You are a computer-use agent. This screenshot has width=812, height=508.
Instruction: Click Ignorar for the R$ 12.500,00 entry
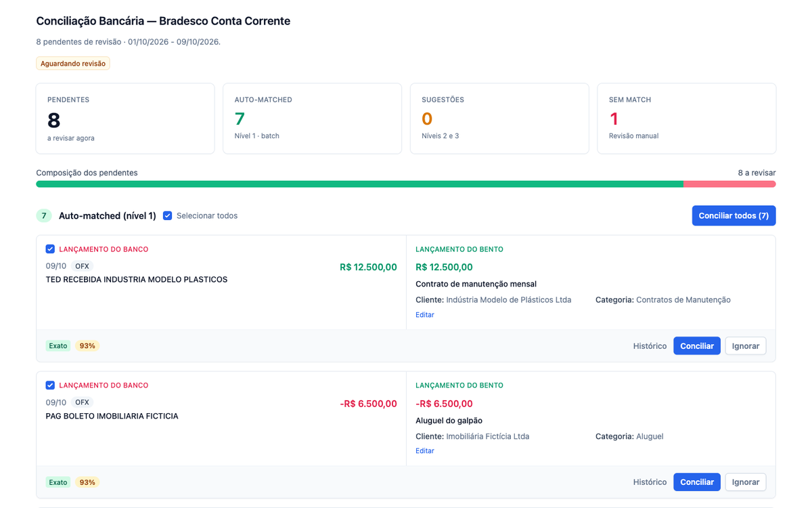click(746, 345)
